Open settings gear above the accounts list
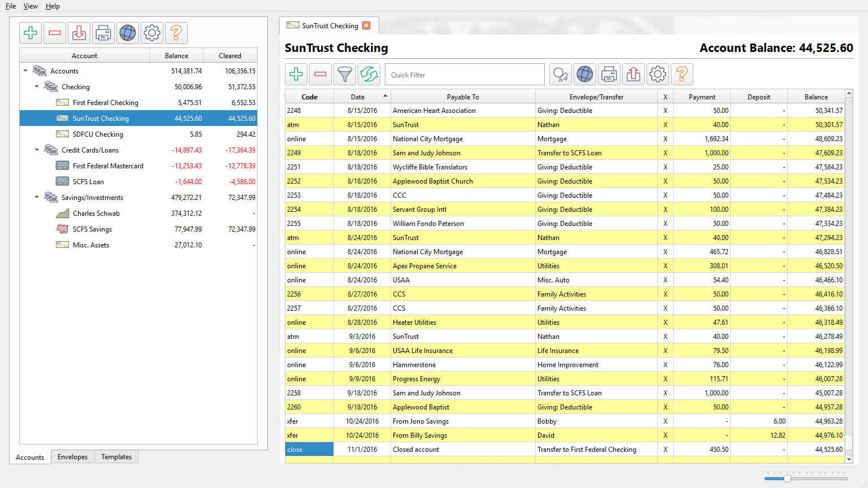The height and width of the screenshot is (488, 868). (152, 33)
